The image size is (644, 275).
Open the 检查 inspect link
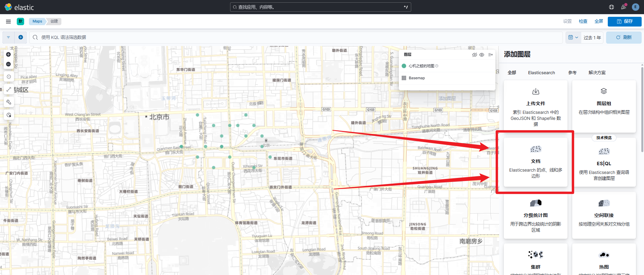[583, 21]
